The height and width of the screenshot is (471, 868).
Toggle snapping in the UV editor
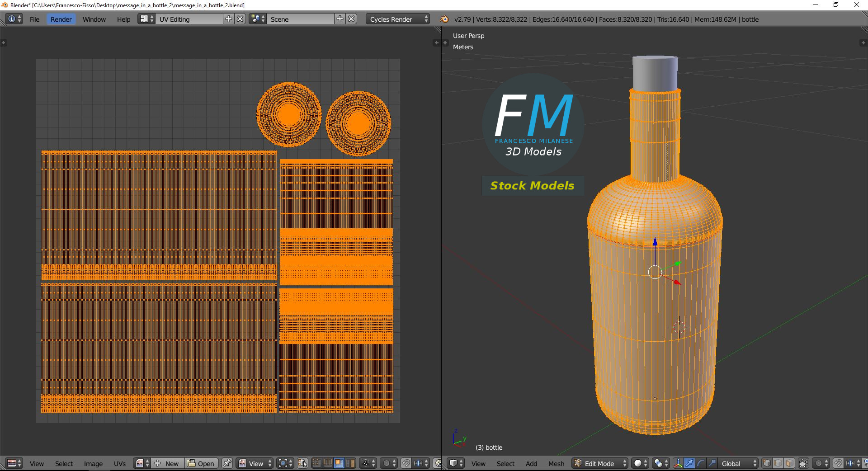coord(406,463)
